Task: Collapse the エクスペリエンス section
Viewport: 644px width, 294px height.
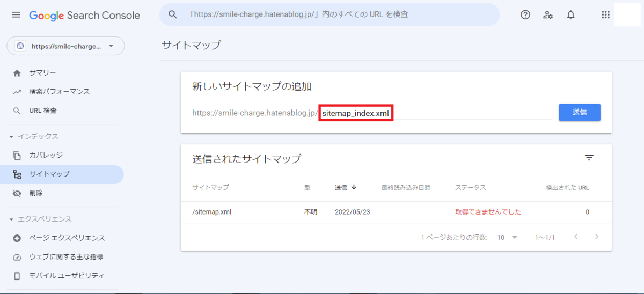Action: [x=40, y=219]
